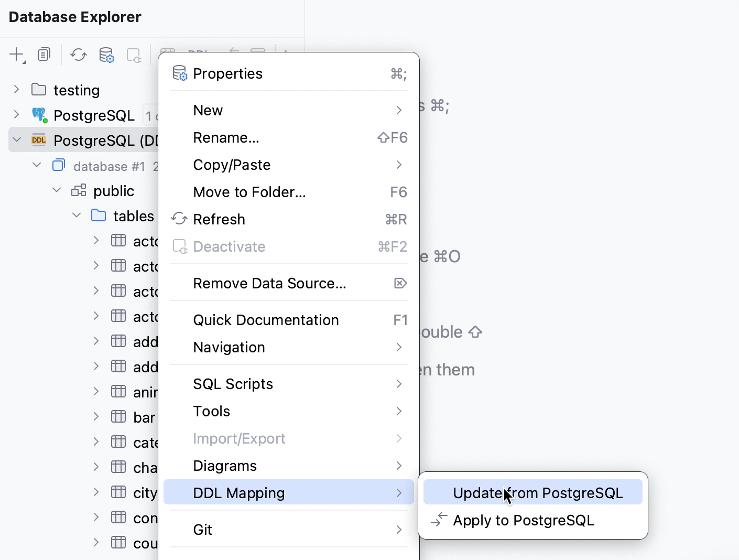Select Apply to PostgreSQL
Screen dimensions: 739x560
(x=524, y=520)
